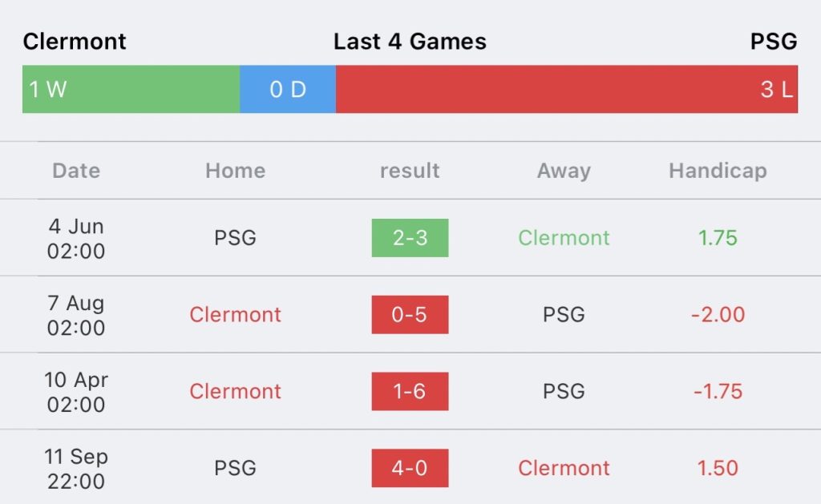Open the 1-6 result badge
Screen dimensions: 821x504
pyautogui.click(x=410, y=392)
